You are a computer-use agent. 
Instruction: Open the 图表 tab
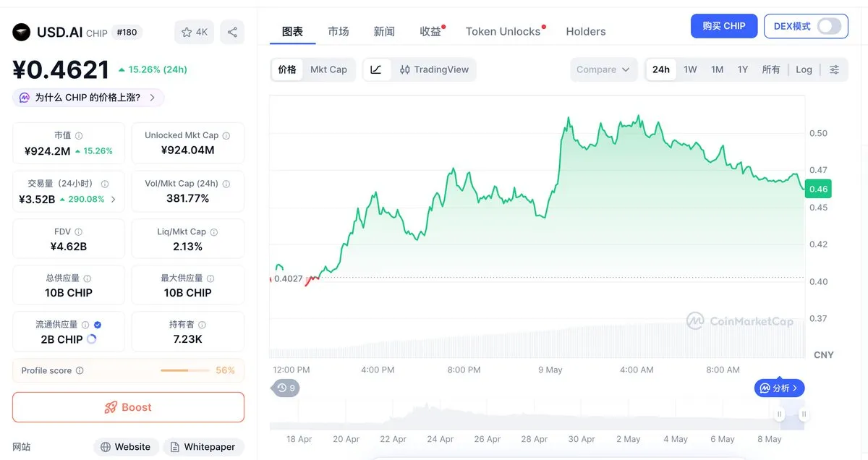tap(292, 31)
